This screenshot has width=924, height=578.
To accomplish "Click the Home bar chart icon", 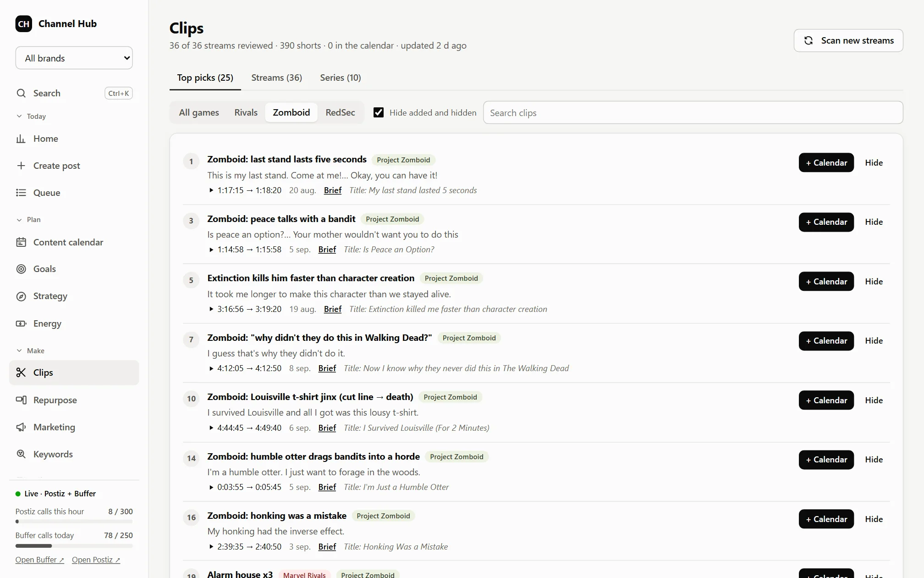I will pos(21,139).
